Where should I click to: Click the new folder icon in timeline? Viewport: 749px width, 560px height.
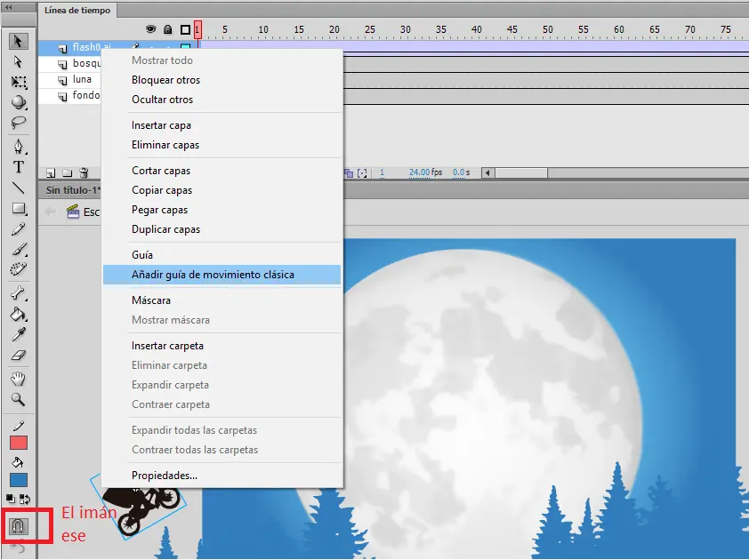[x=68, y=172]
